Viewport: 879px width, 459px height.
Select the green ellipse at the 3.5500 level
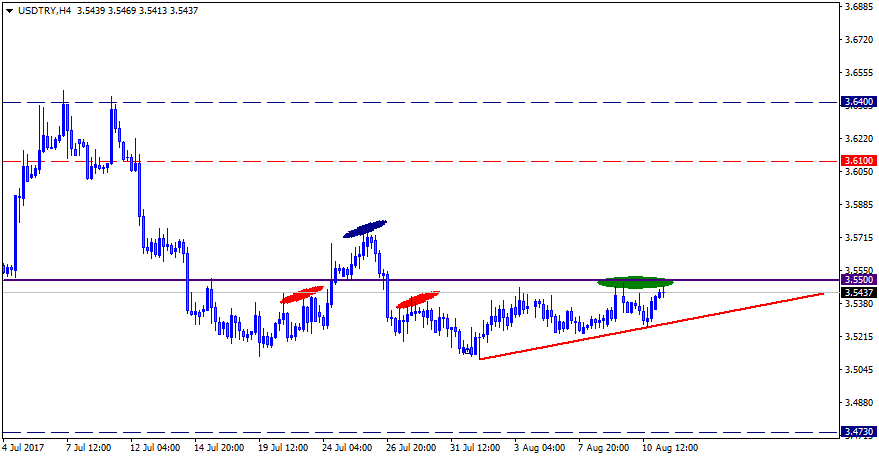coord(635,282)
